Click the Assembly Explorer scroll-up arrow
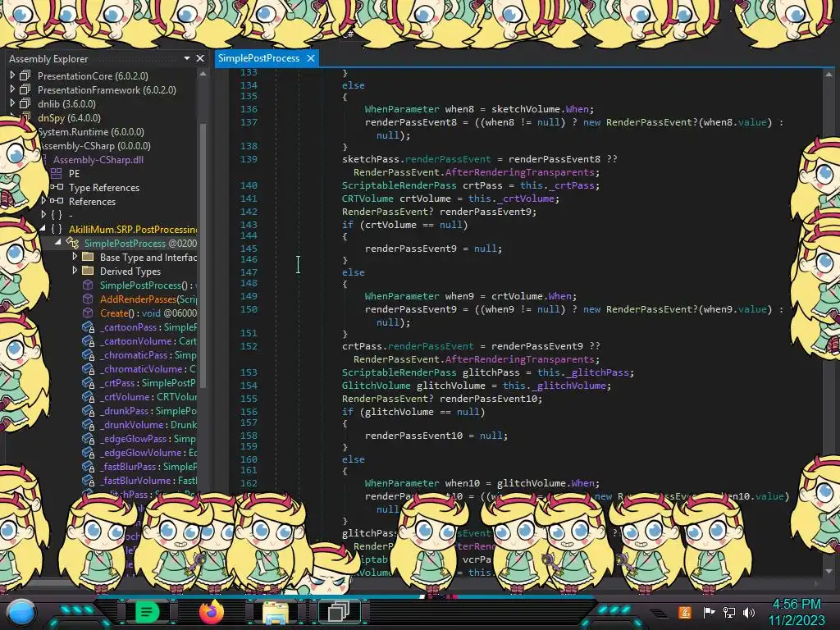This screenshot has height=630, width=840. [203, 74]
